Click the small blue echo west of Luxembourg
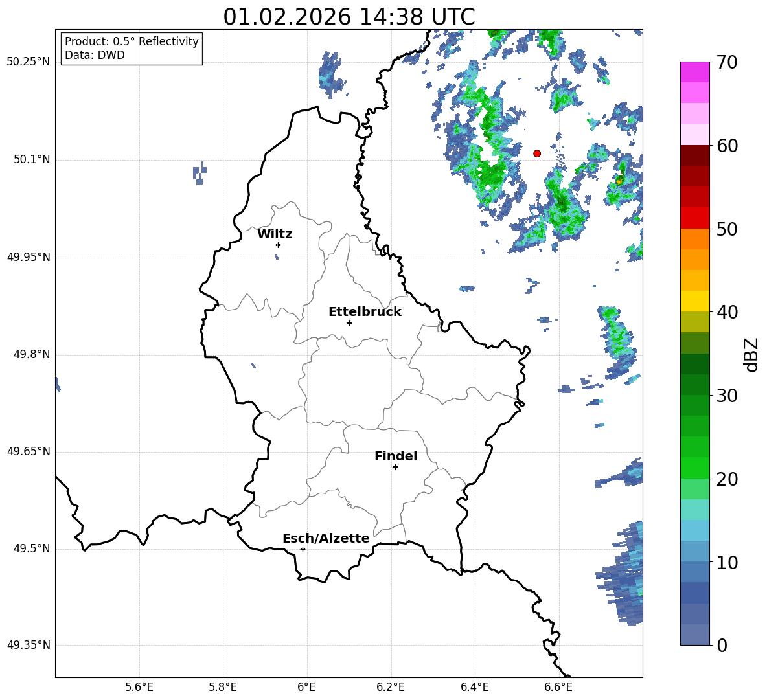This screenshot has height=700, width=767. pyautogui.click(x=199, y=173)
